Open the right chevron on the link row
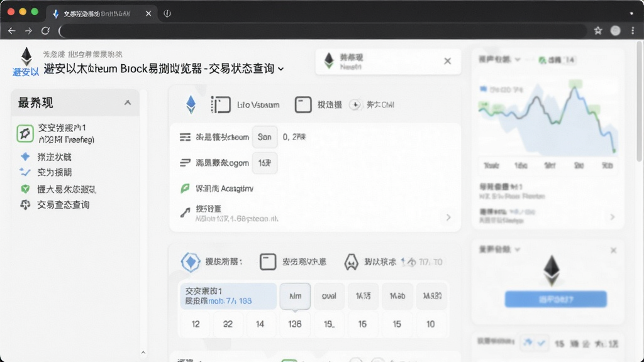 (x=448, y=217)
